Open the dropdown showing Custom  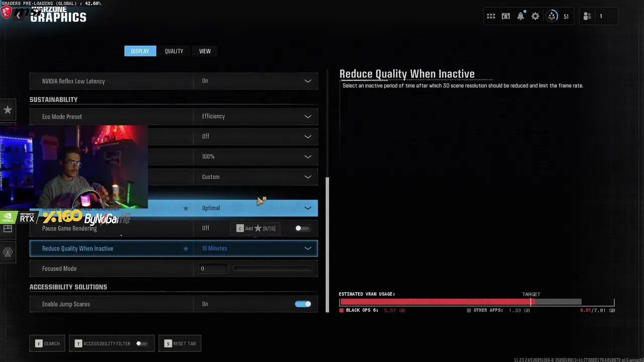(x=256, y=176)
